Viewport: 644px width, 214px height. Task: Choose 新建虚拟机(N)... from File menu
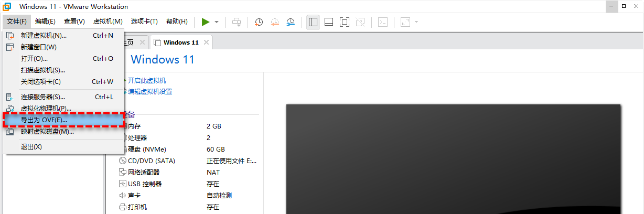click(x=44, y=36)
